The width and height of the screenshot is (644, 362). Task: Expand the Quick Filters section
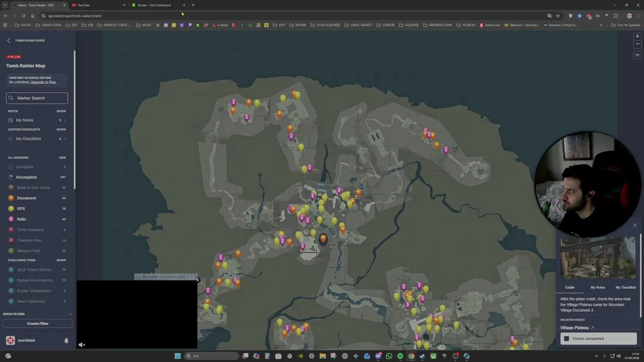point(37,314)
